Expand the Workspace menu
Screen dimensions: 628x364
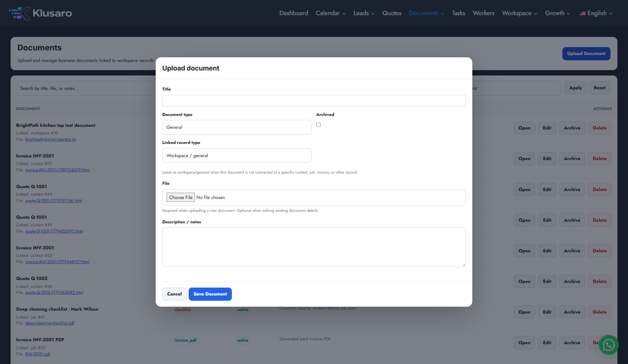[519, 13]
